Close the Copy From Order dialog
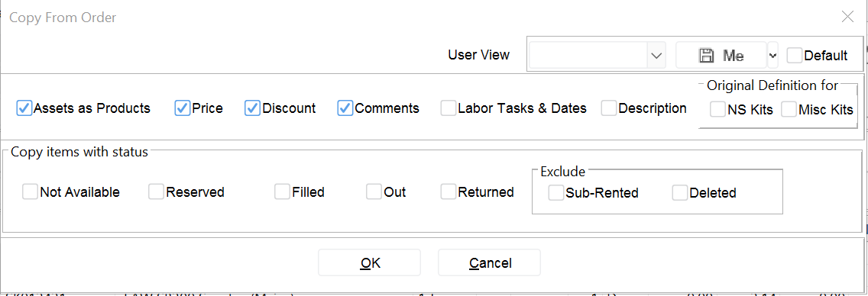The image size is (868, 296). pyautogui.click(x=847, y=17)
